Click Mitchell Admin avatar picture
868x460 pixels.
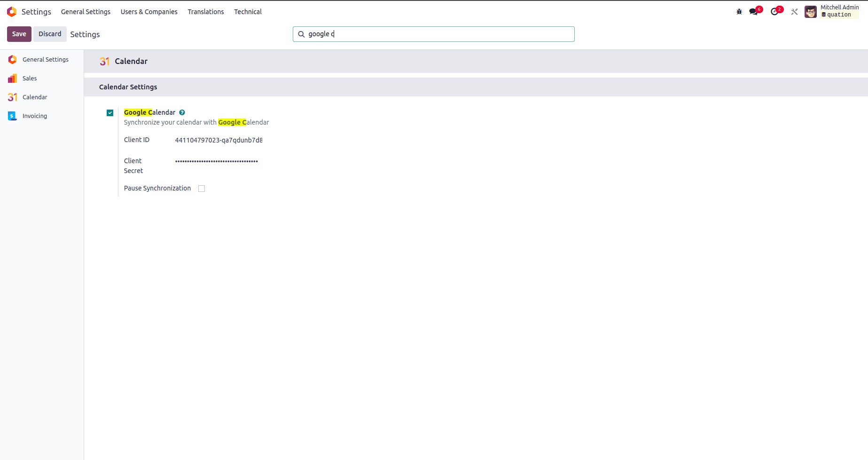[811, 12]
